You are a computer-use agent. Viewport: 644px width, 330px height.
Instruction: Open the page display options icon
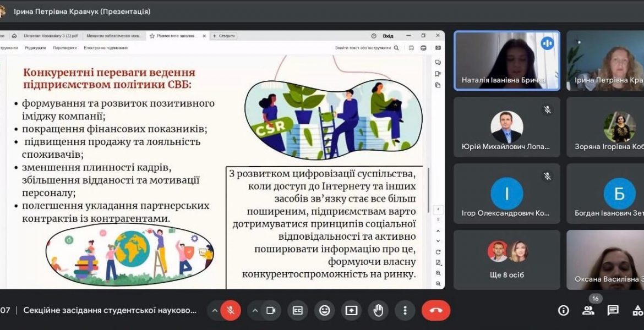click(438, 262)
